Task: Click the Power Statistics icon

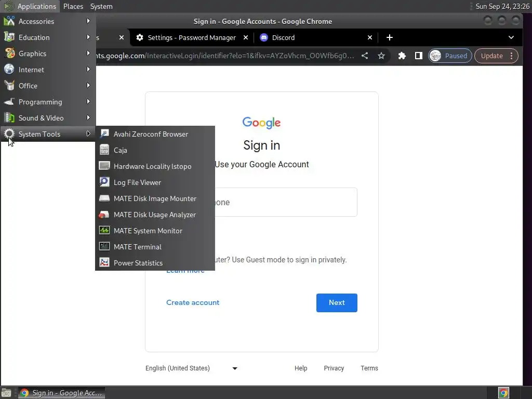Action: tap(104, 263)
